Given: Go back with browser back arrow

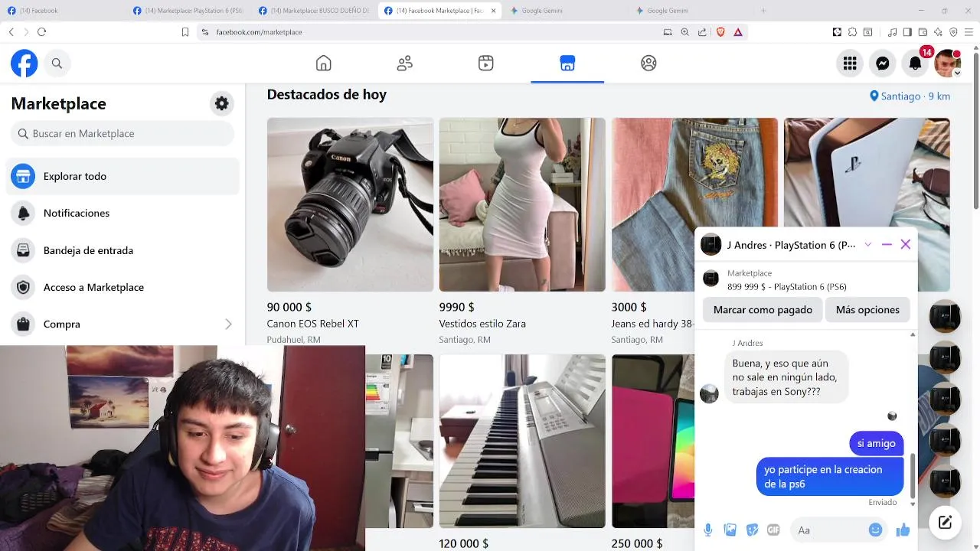Looking at the screenshot, I should (11, 32).
